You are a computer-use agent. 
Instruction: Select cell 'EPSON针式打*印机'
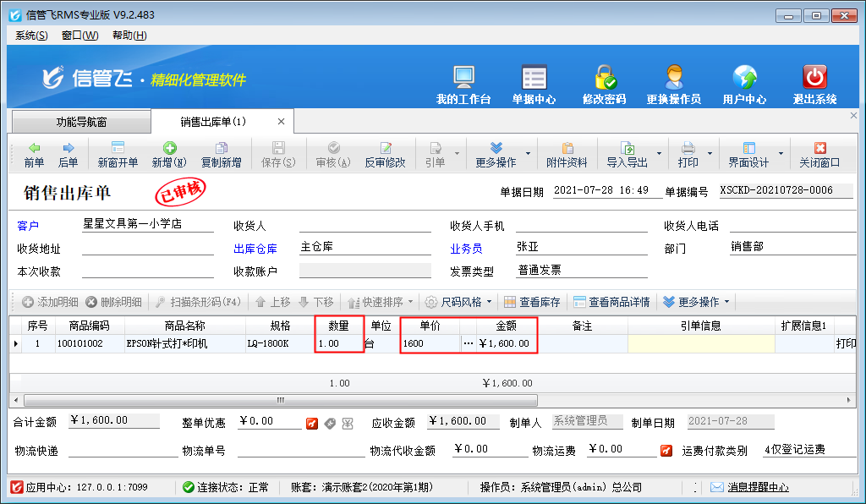[184, 343]
